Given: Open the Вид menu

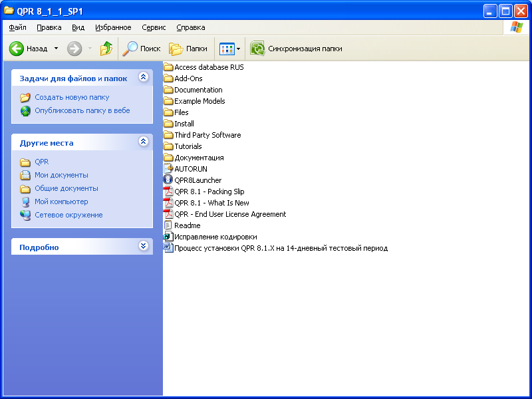Looking at the screenshot, I should (78, 27).
